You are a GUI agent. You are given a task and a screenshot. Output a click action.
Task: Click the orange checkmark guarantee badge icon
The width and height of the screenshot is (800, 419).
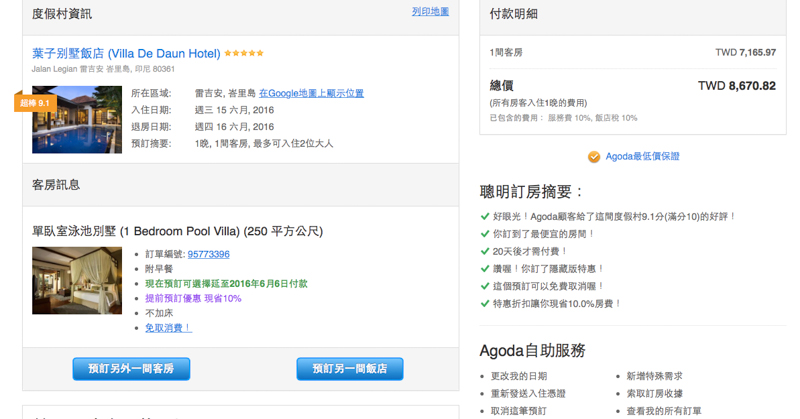tap(594, 157)
